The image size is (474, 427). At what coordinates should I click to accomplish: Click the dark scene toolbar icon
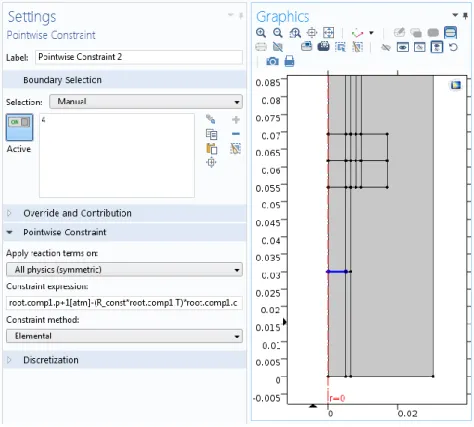click(x=323, y=47)
